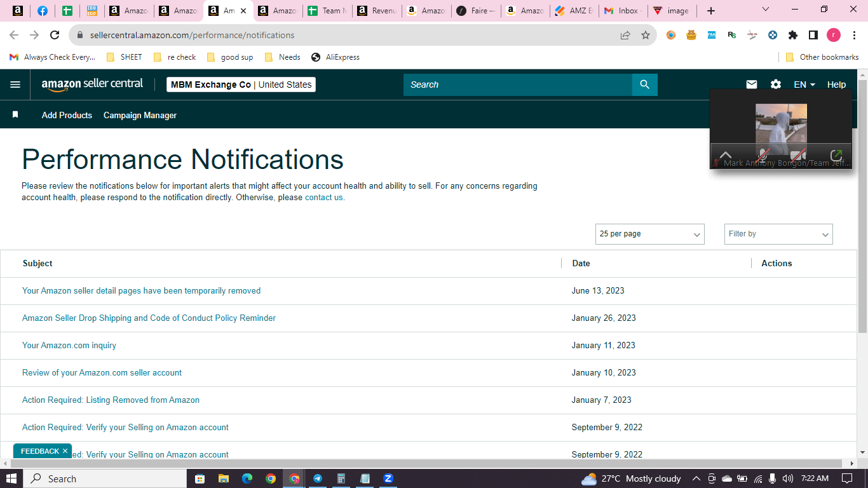Open the Seller Central messages envelope

pyautogui.click(x=752, y=85)
